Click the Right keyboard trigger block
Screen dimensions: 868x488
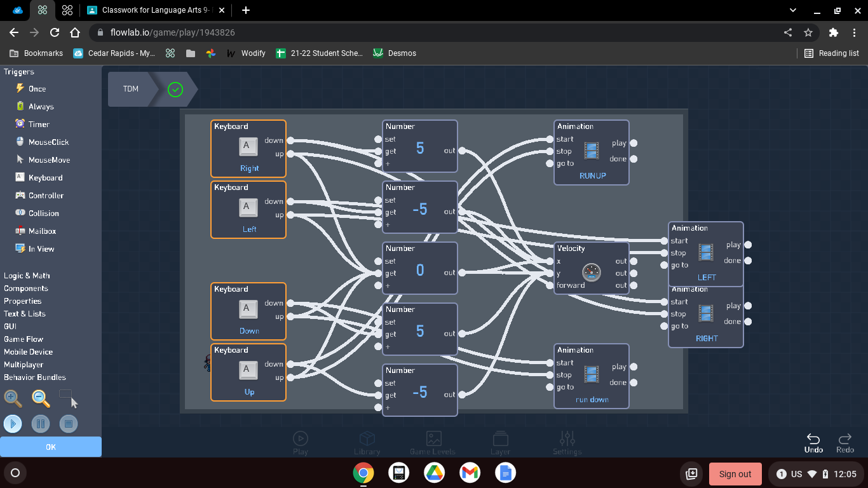(x=248, y=149)
